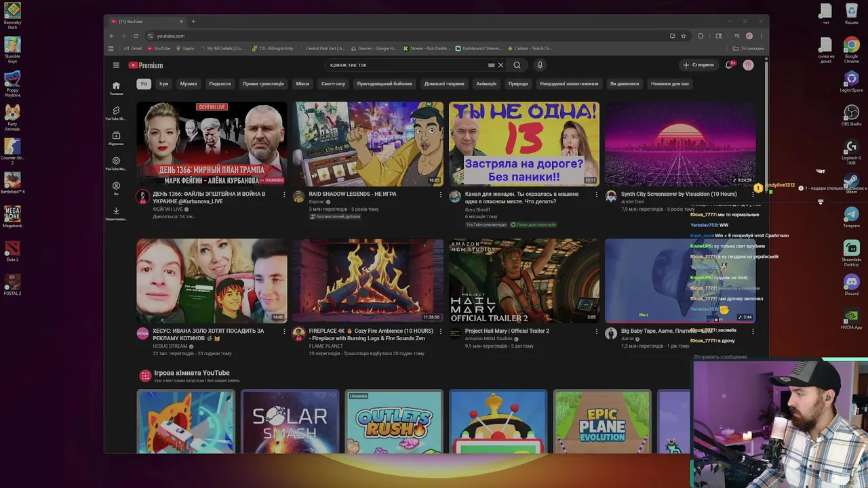This screenshot has width=868, height=488.
Task: Open options for Big Baby Tape video
Action: pyautogui.click(x=753, y=331)
